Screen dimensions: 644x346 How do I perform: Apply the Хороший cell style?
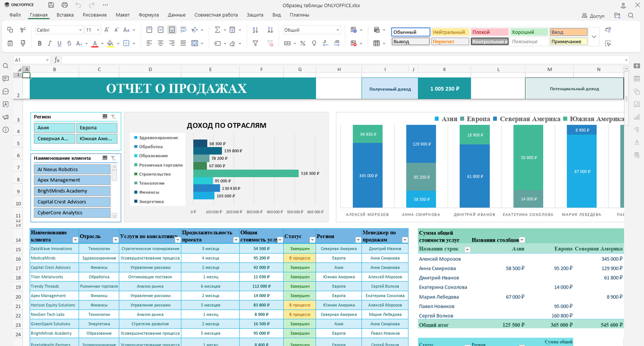[x=529, y=32]
